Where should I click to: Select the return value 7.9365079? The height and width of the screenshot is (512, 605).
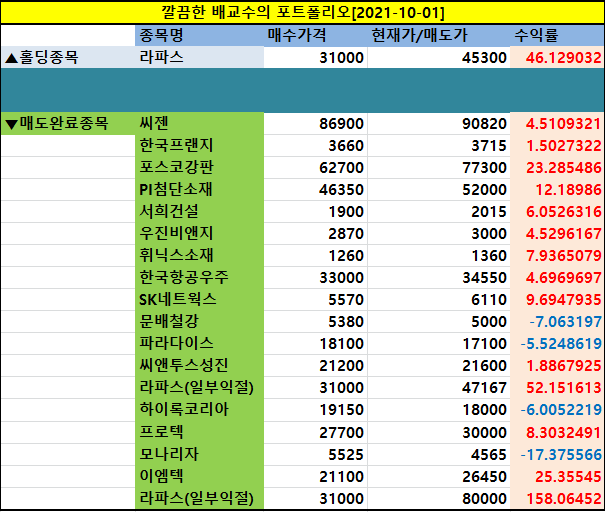[x=557, y=255]
